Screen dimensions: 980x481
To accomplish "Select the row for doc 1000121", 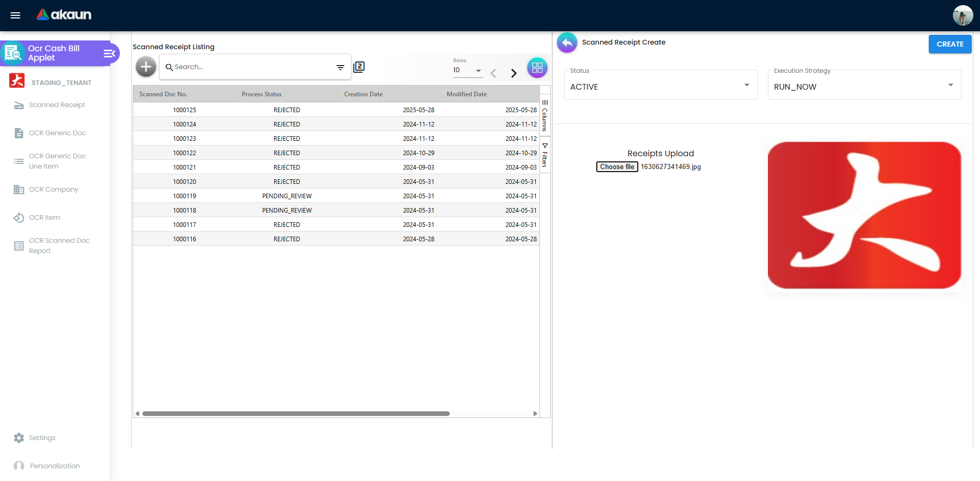I will (336, 167).
